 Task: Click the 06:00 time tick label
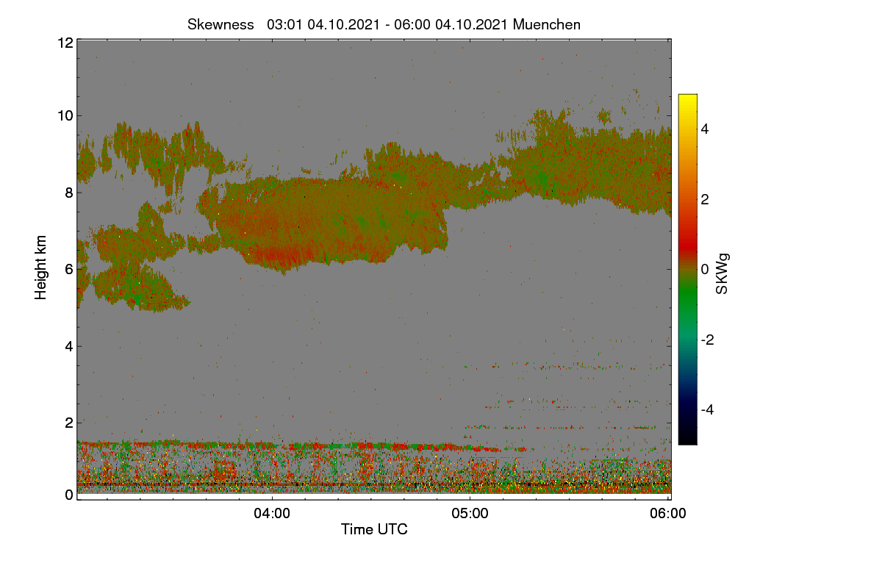[668, 514]
